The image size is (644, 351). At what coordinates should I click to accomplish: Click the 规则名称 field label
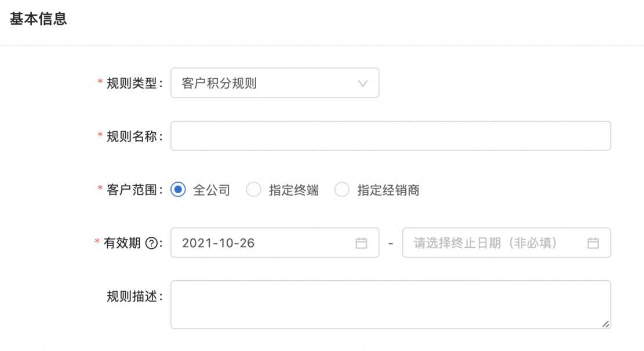[132, 137]
